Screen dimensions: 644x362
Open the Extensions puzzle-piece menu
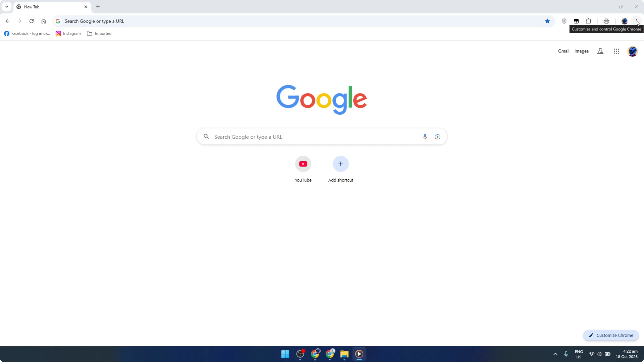point(589,21)
